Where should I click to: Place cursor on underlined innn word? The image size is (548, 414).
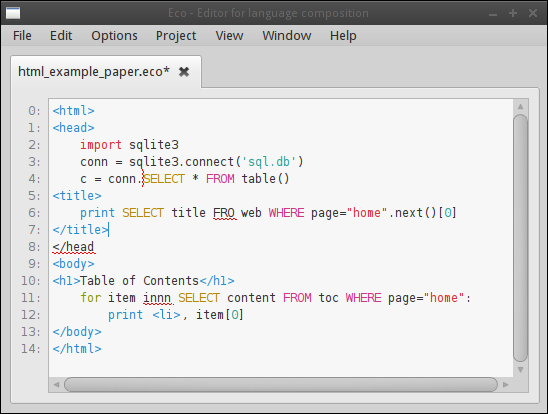157,298
